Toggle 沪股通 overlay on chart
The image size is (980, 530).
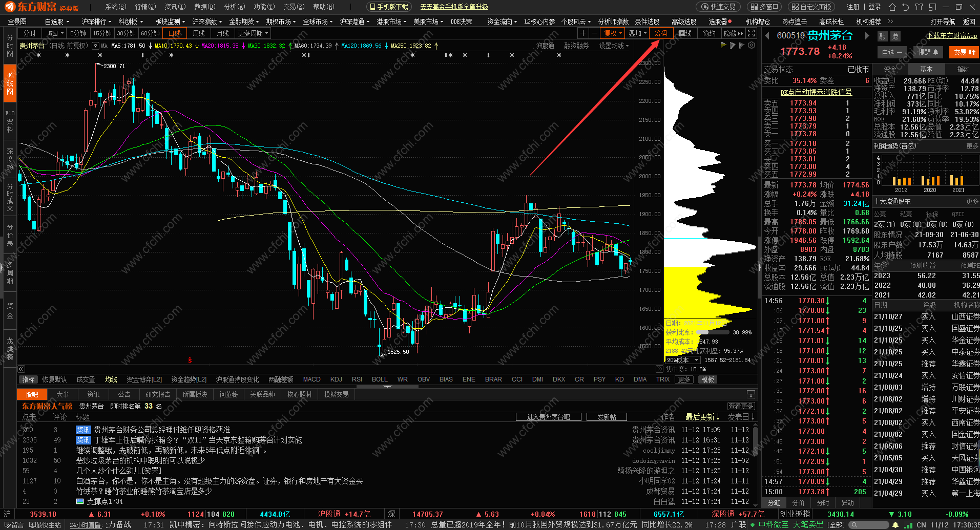click(x=545, y=46)
